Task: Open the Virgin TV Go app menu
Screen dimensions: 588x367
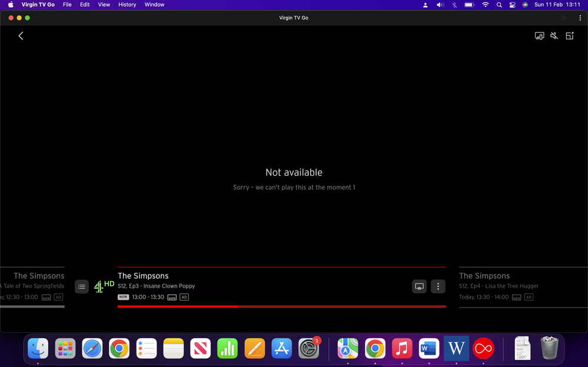Action: [38, 5]
